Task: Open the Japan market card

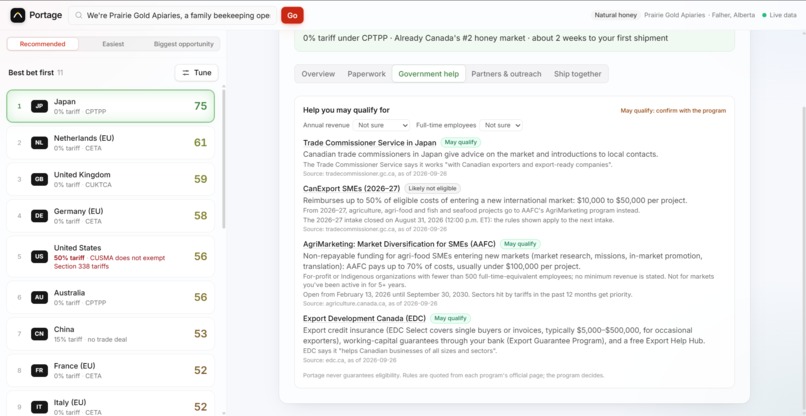Action: tap(111, 106)
